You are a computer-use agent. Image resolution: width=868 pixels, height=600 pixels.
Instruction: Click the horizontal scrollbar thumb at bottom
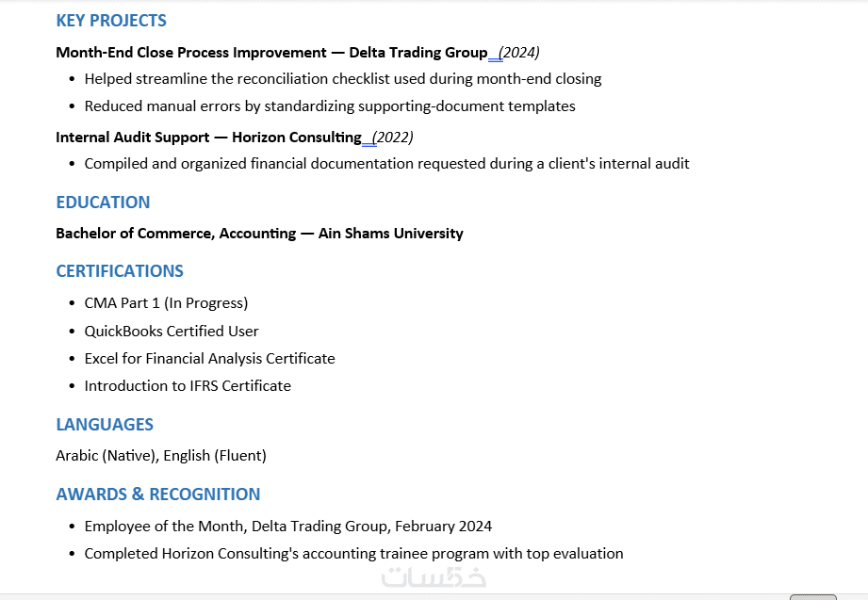(812, 597)
